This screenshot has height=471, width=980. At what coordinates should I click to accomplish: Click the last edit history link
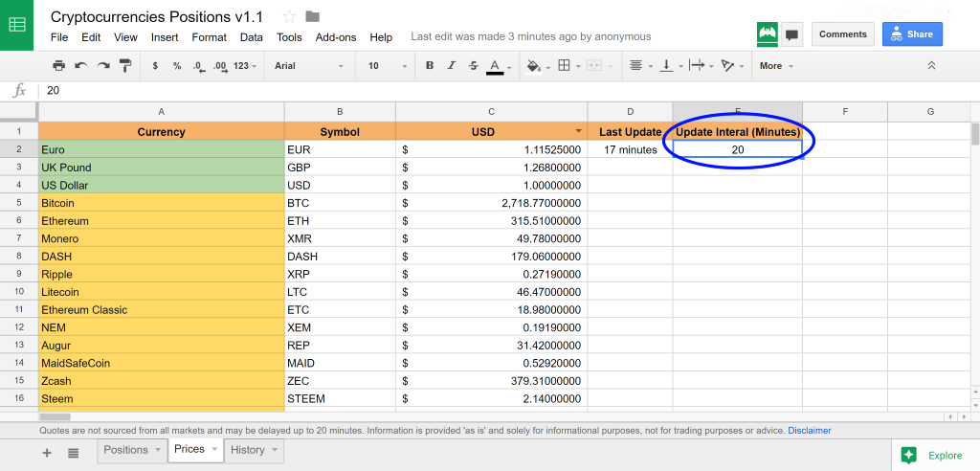pyautogui.click(x=530, y=37)
